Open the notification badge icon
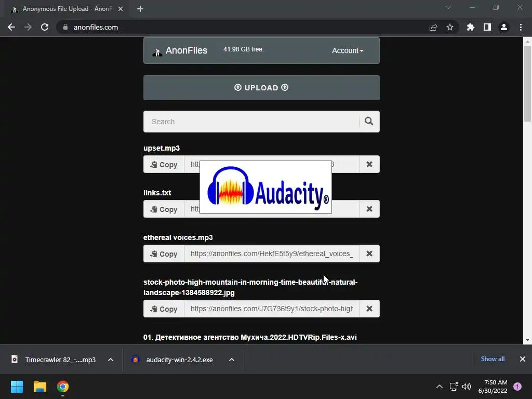The image size is (532, 399). click(517, 387)
